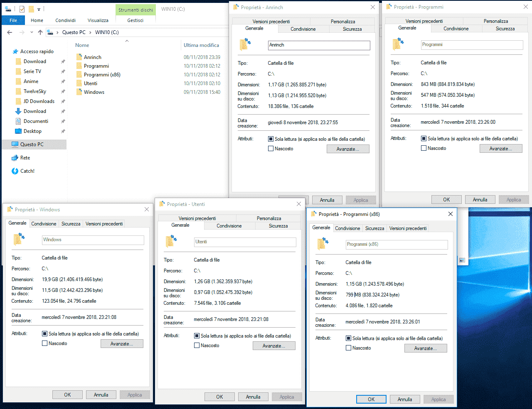Open the File ribbon menu
This screenshot has width=532, height=409.
coord(13,20)
